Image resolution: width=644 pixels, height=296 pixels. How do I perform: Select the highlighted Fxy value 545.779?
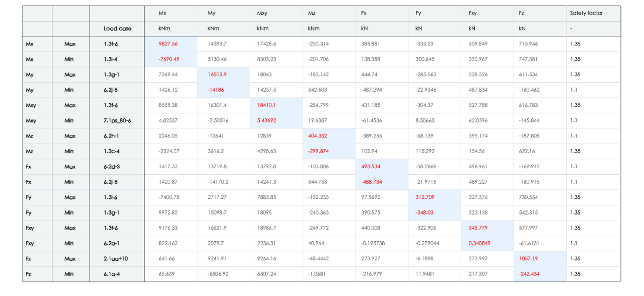click(x=478, y=228)
